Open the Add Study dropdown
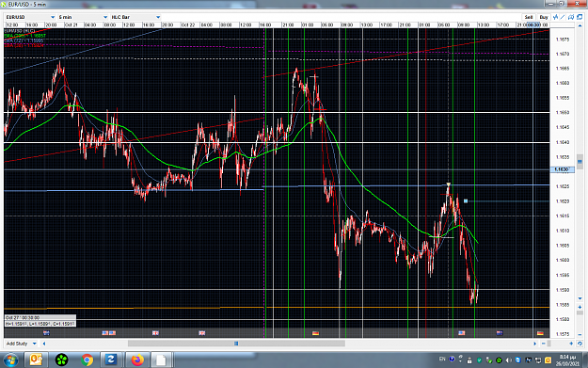The image size is (588, 368). point(21,344)
